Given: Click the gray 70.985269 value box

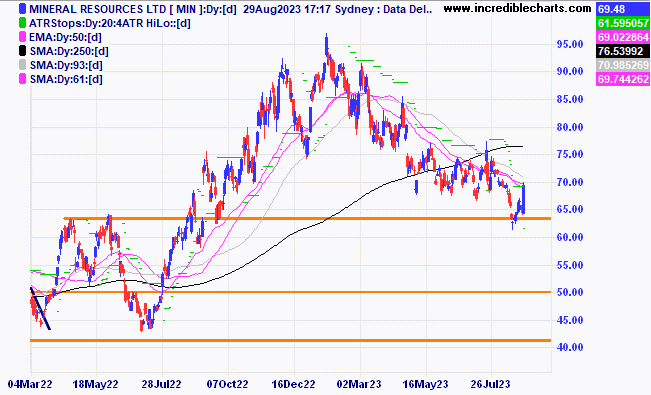Looking at the screenshot, I should pyautogui.click(x=622, y=65).
